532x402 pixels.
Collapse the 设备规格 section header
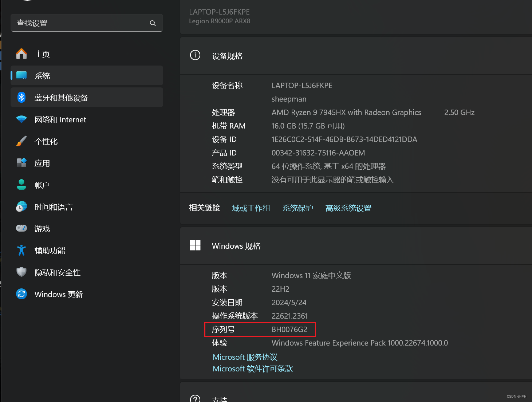(x=356, y=56)
